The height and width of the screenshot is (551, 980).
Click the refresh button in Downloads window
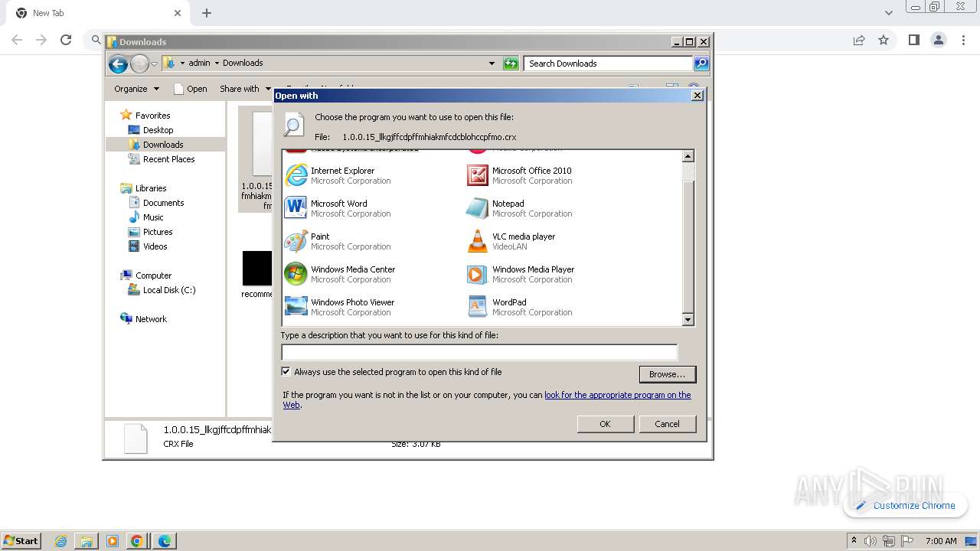pos(511,64)
